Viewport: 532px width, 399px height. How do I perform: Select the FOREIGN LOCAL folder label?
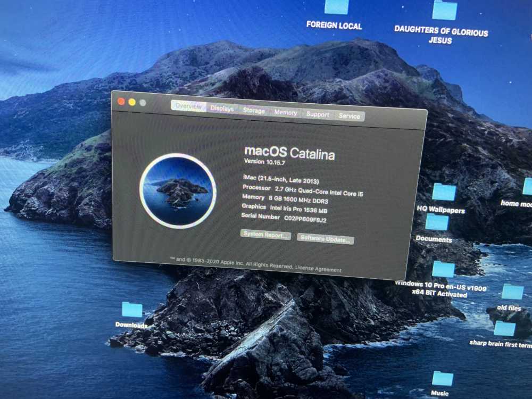tap(334, 25)
